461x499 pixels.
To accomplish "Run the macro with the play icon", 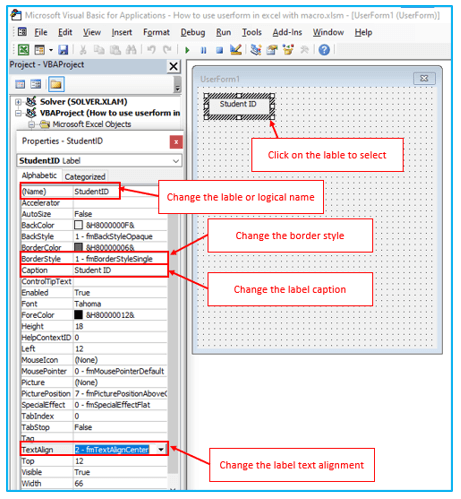I will (187, 50).
